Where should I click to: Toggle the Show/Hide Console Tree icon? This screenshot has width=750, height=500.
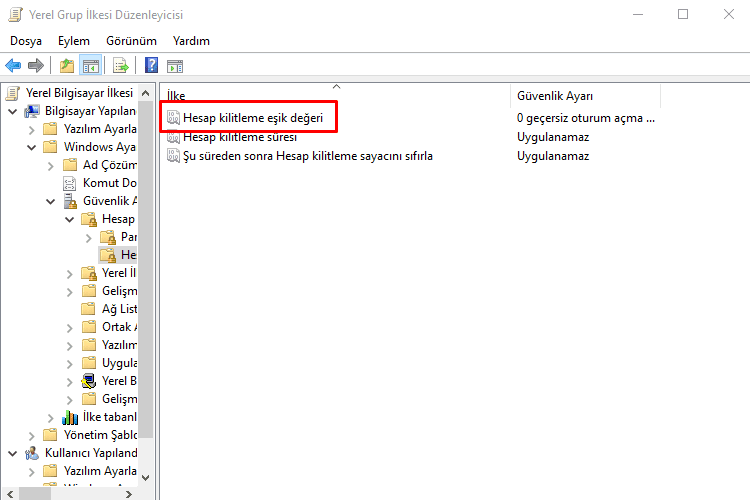(x=90, y=66)
